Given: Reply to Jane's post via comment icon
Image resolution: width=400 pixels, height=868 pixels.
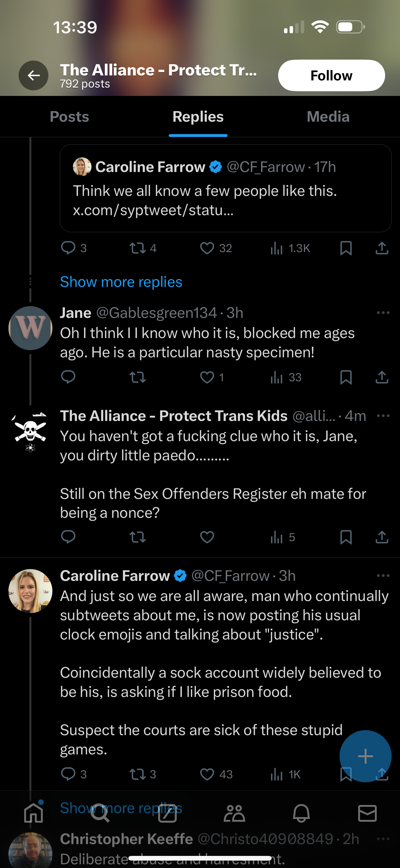Looking at the screenshot, I should [68, 377].
